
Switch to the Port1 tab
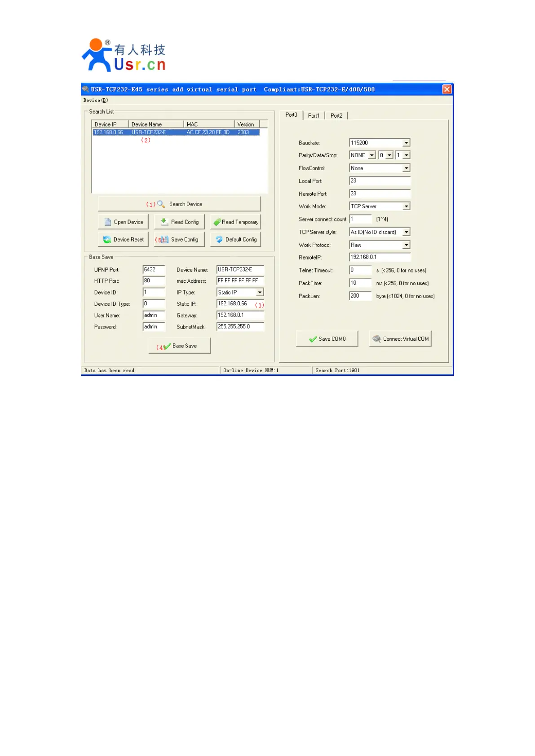click(314, 116)
